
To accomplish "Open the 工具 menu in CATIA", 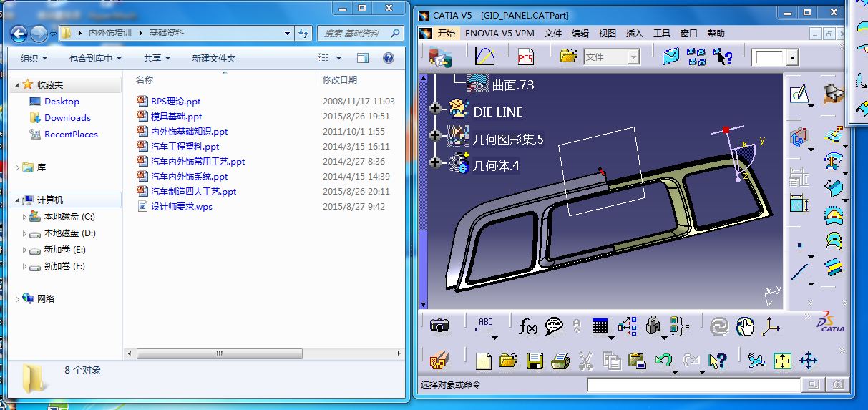I will [x=662, y=33].
